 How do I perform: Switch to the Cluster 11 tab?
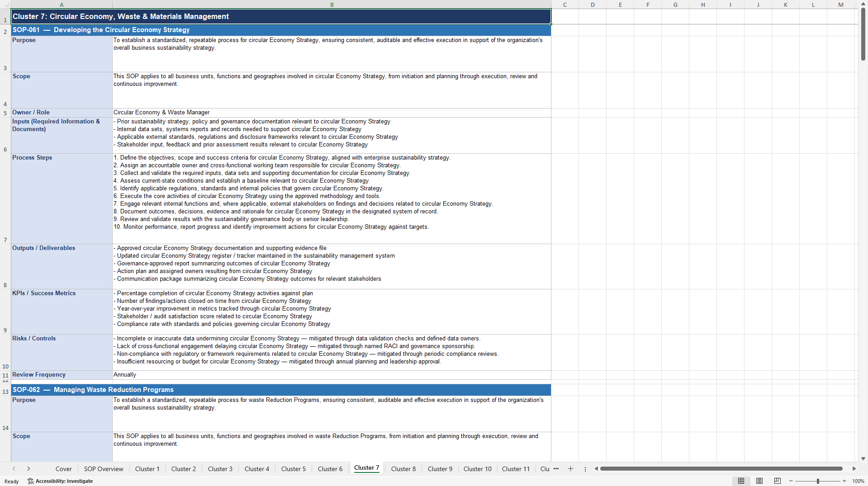pos(516,469)
